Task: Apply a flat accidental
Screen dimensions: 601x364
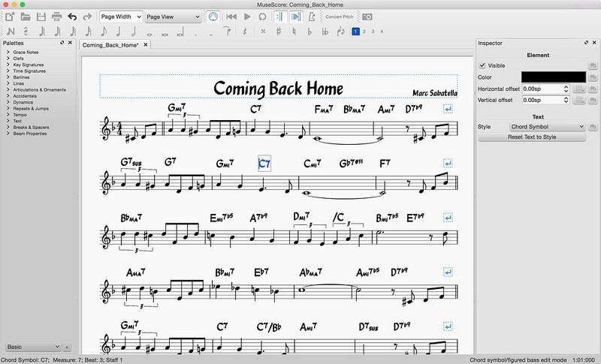Action: tap(310, 32)
